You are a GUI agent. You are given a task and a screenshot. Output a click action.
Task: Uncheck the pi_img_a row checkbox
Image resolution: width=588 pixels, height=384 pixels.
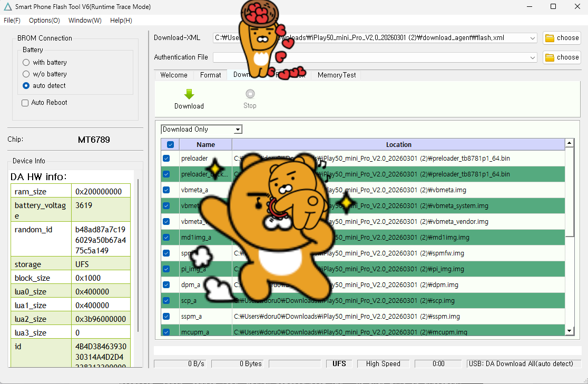coord(166,269)
